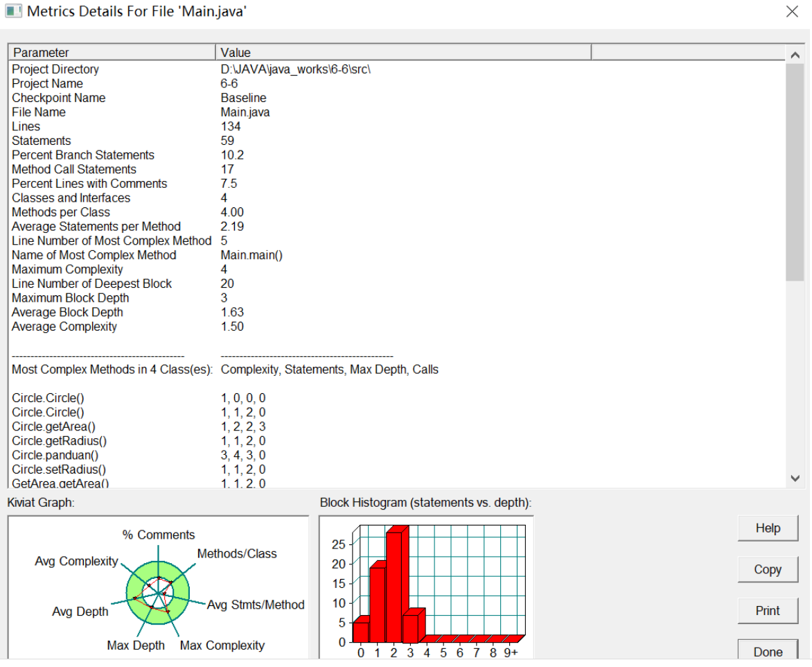Click the Project Directory path value
The image size is (812, 667).
point(295,69)
